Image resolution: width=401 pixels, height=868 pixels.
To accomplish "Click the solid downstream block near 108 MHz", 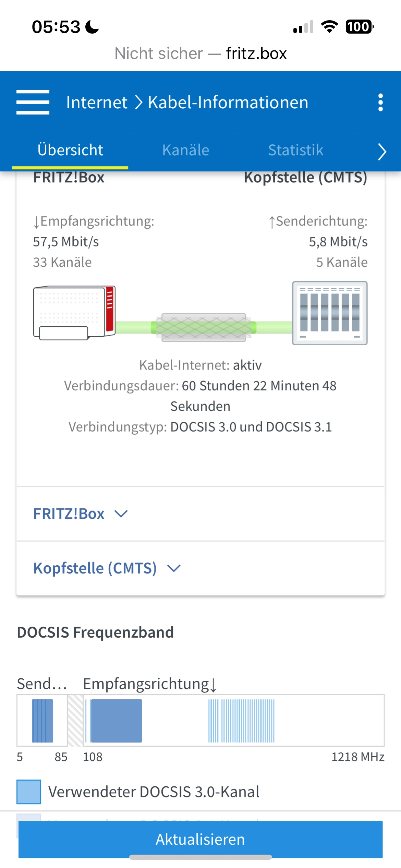I will tap(116, 721).
